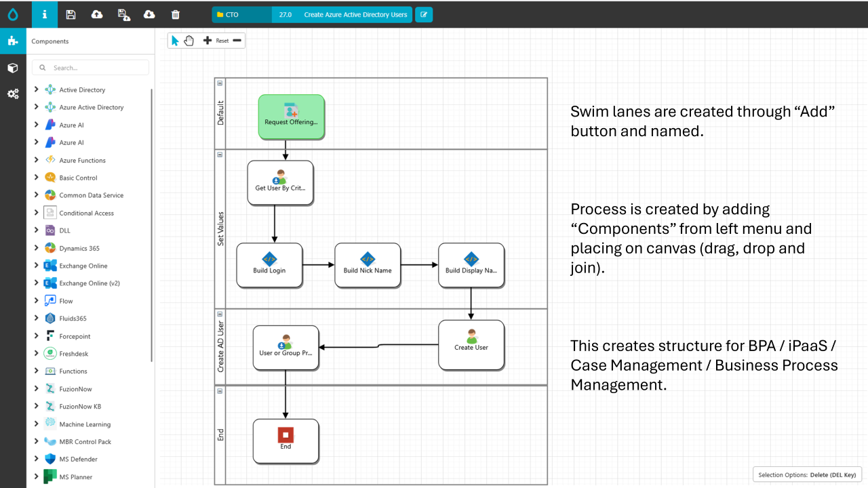Screen dimensions: 868x488
Task: Expand the Active Directory component group
Action: (x=37, y=89)
